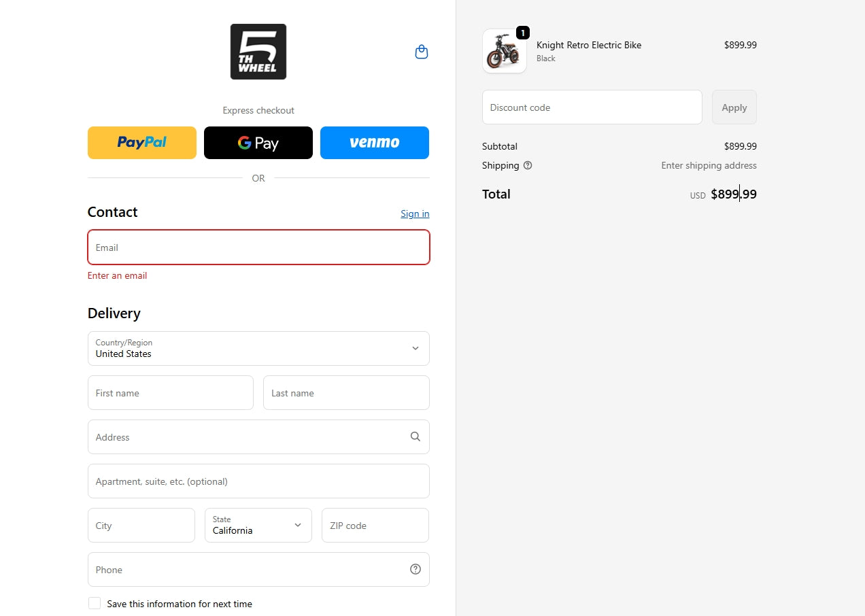This screenshot has height=616, width=865.
Task: Click the Knight Retro Electric Bike thumbnail
Action: pos(504,51)
